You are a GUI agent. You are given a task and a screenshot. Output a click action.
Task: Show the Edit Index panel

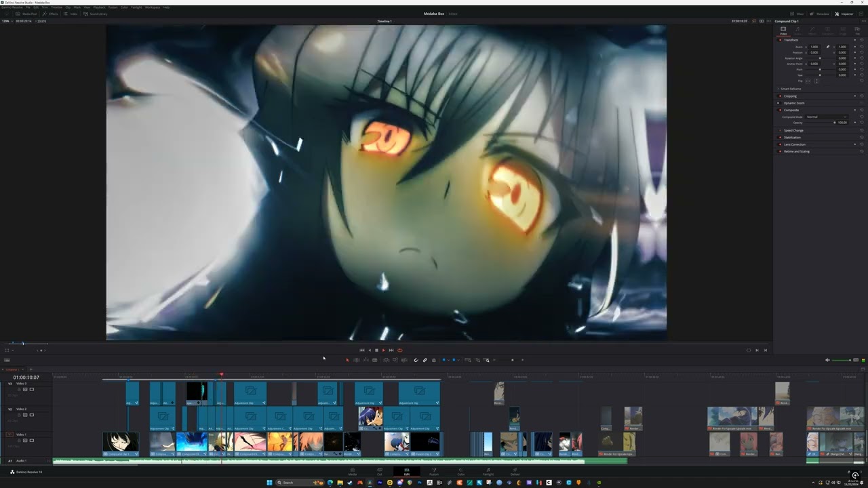[x=71, y=14]
